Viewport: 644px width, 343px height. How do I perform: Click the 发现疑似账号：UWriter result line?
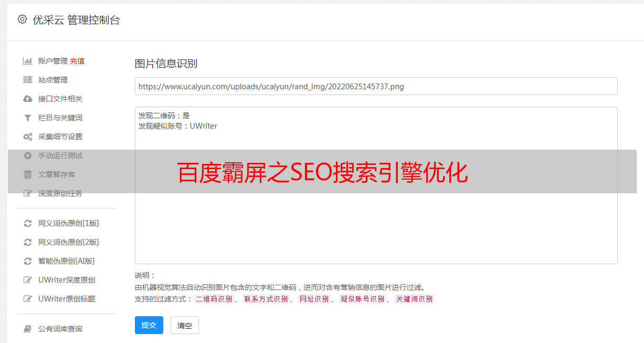178,126
